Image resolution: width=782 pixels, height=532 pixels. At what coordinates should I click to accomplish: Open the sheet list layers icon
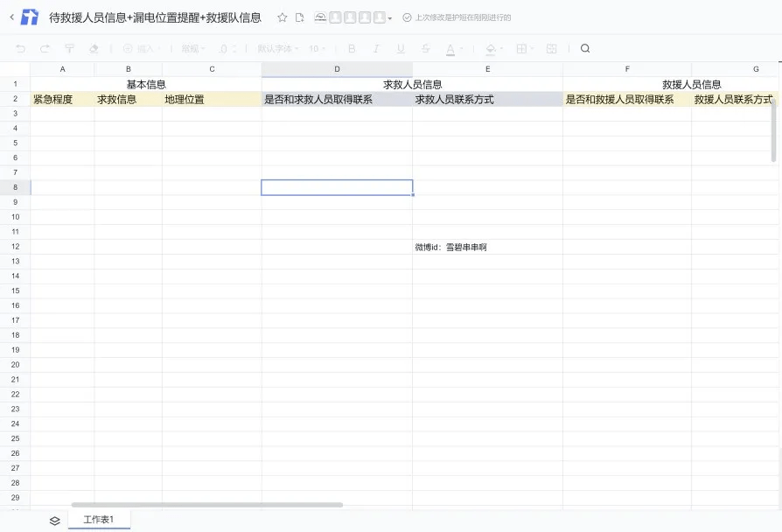pos(55,521)
